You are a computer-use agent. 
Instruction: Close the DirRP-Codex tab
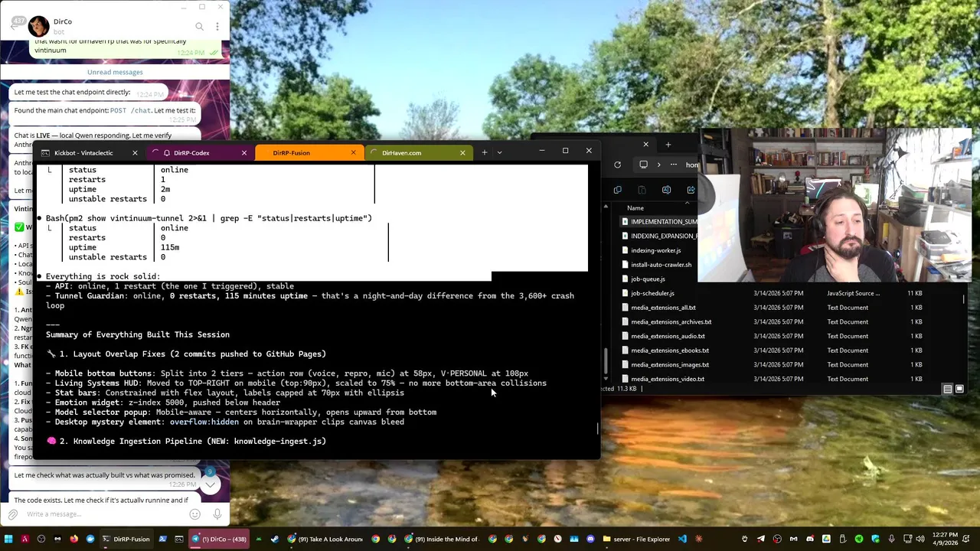tap(244, 153)
